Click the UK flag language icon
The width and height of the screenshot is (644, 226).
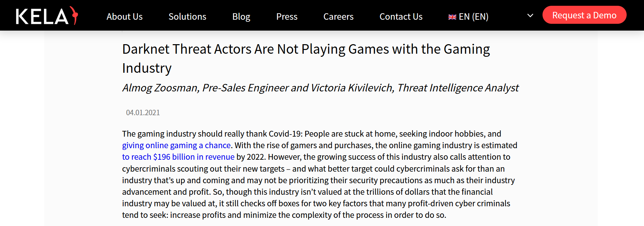click(452, 17)
